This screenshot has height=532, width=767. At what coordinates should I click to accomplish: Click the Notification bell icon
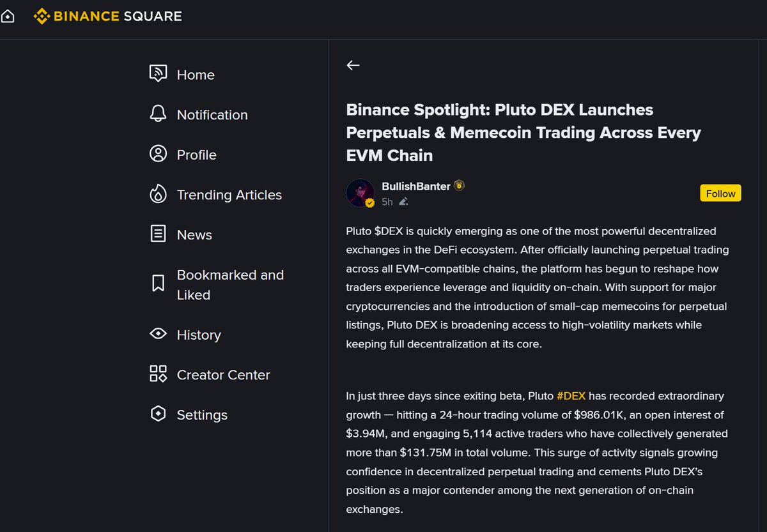pos(158,114)
